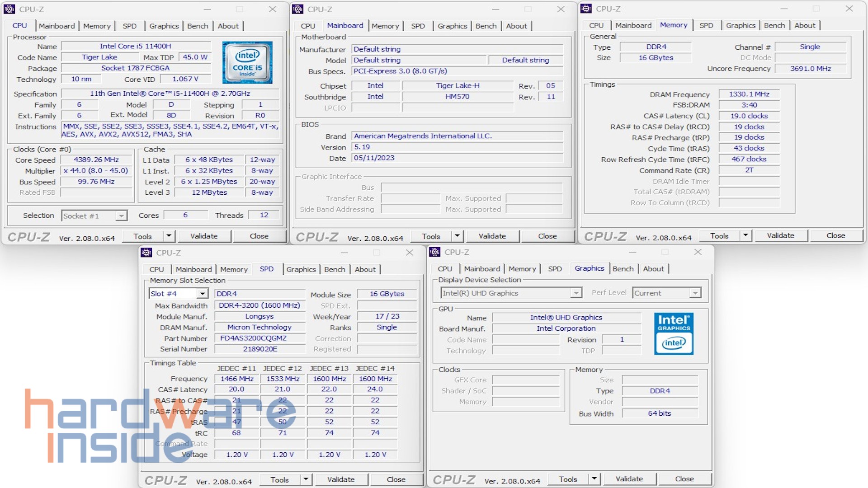The height and width of the screenshot is (488, 868).
Task: Click CPU-Z app icon in SPD window titlebar
Action: click(x=146, y=253)
